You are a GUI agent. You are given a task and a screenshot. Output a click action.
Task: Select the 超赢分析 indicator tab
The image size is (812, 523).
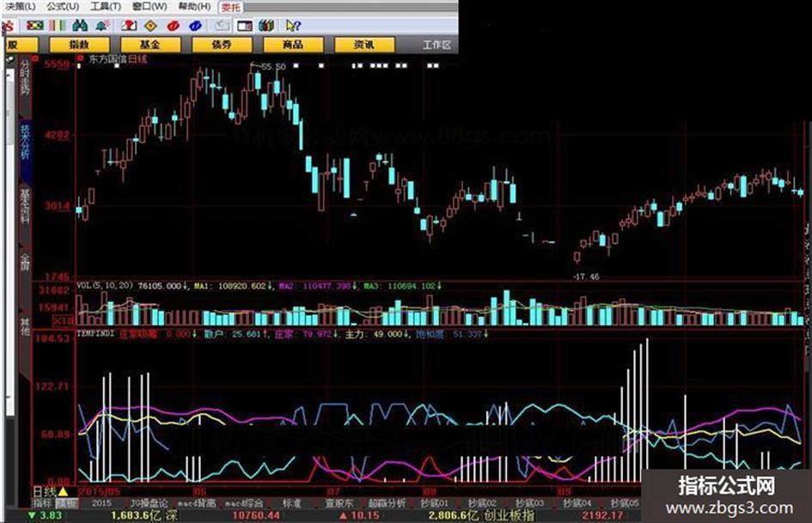coord(387,502)
